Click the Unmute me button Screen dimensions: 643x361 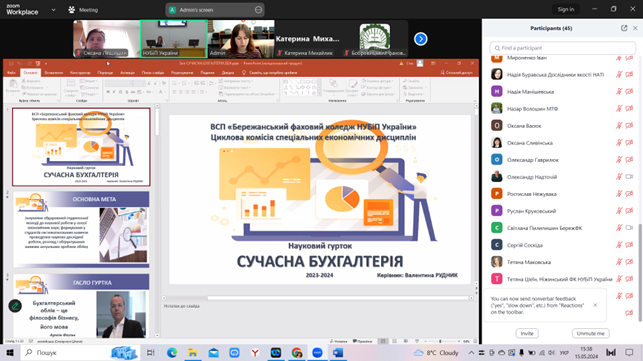[591, 334]
